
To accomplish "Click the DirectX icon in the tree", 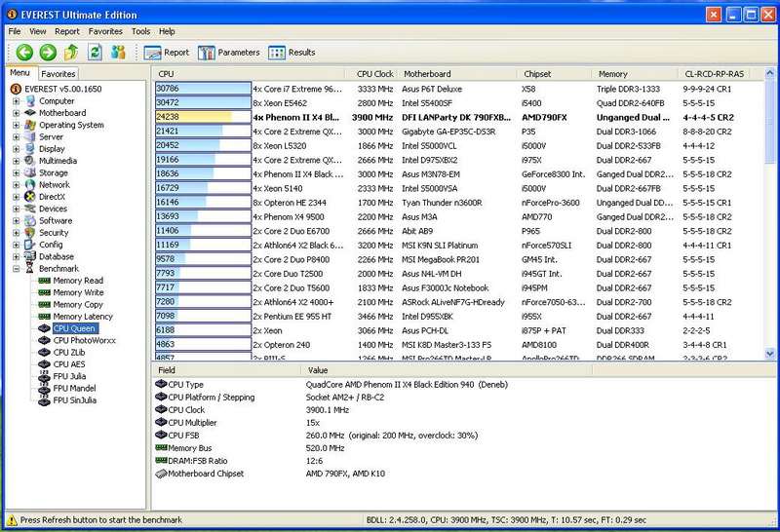I will click(x=30, y=197).
